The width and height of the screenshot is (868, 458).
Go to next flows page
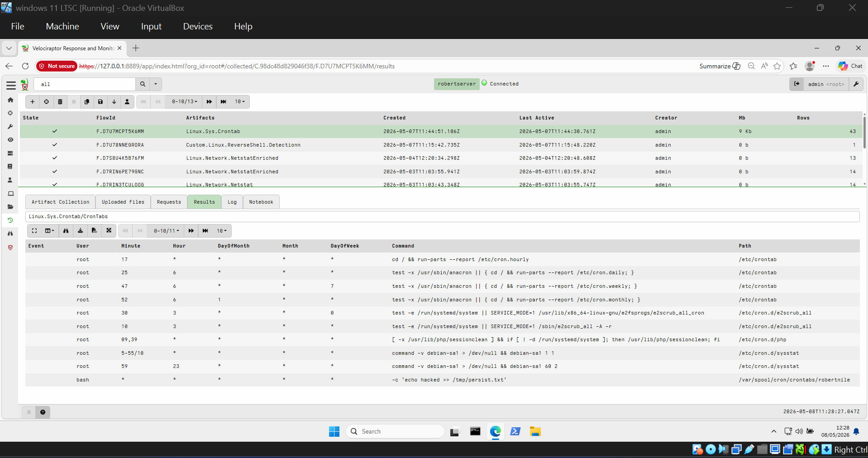[209, 102]
